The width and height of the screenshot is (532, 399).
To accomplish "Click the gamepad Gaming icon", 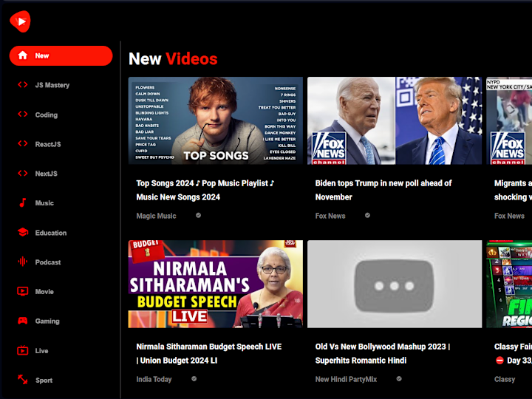I will pyautogui.click(x=23, y=321).
